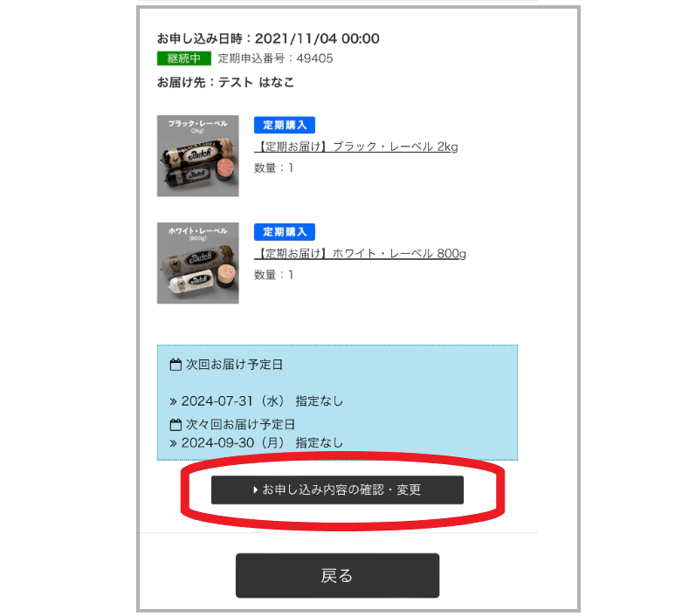Viewport: 675px width, 616px height.
Task: Open 【定期お届け】ホワイト・レーベル 800g product link
Action: 361,254
